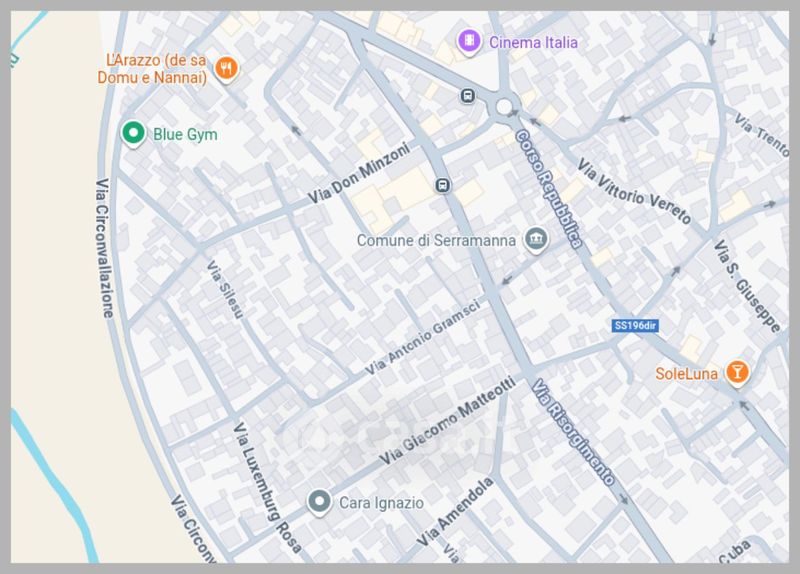Open the Cinema Italia place label

pos(533,42)
